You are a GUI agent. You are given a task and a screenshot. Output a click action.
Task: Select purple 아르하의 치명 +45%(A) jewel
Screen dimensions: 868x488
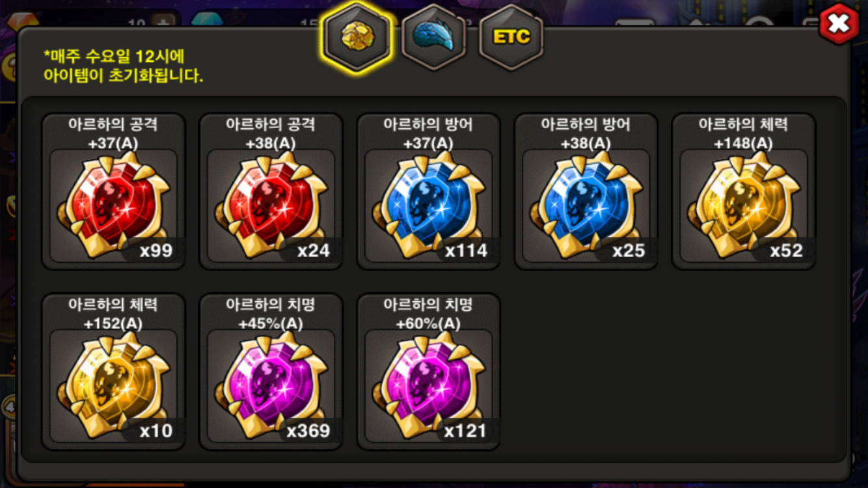(271, 372)
